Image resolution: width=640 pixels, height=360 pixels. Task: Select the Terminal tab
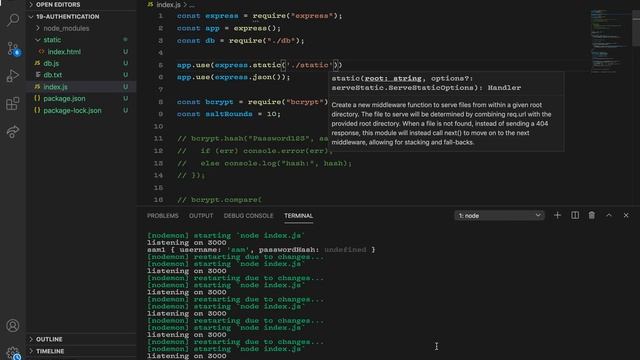[298, 216]
